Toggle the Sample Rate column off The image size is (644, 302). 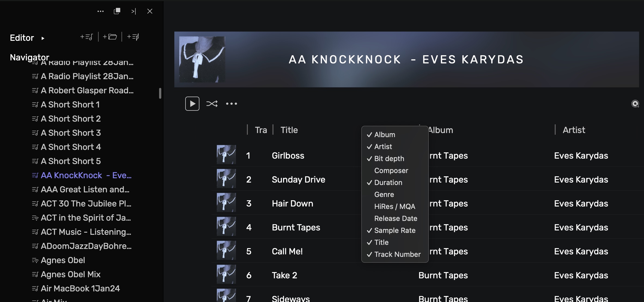394,230
